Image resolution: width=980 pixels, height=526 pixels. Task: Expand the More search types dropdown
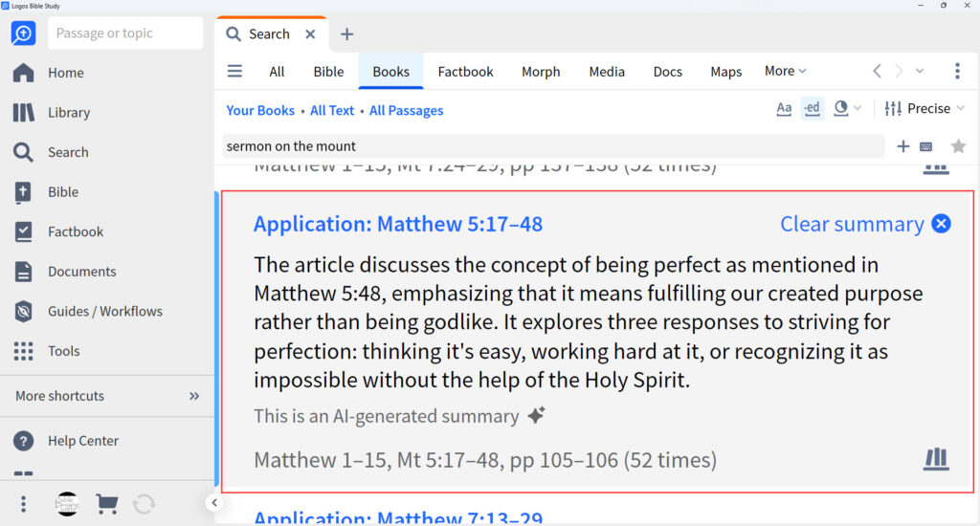785,71
